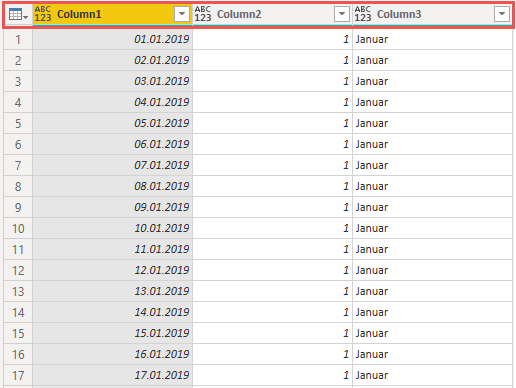Viewport: 516px width, 388px height.
Task: Click Column3 ABC123 data type icon
Action: click(x=363, y=14)
